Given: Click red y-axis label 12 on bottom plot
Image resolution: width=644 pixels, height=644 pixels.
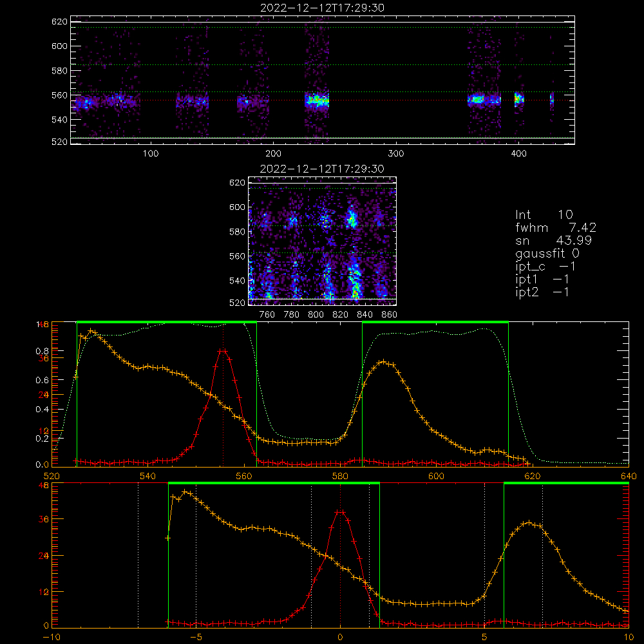Looking at the screenshot, I should (44, 592).
